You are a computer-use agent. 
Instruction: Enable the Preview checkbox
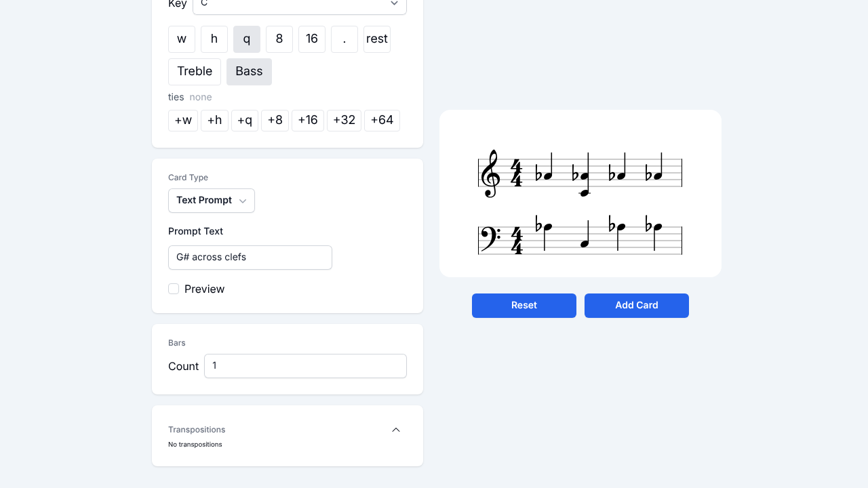[174, 289]
